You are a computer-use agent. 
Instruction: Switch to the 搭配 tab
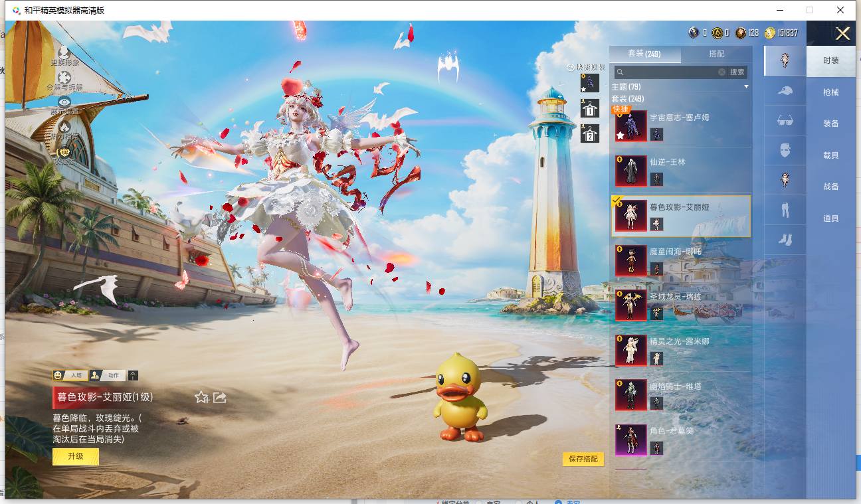tap(717, 54)
